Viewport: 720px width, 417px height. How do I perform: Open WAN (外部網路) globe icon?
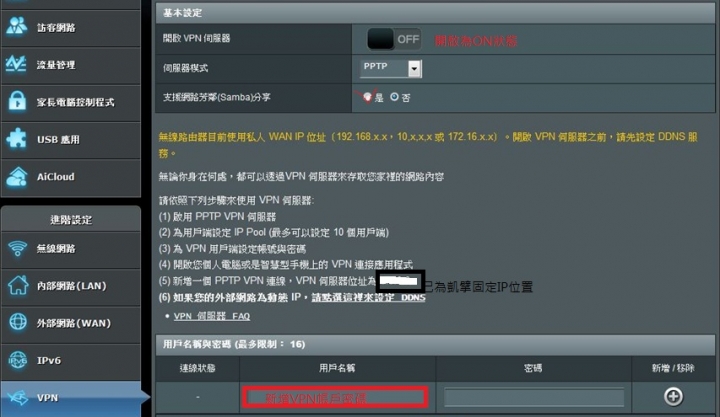click(x=18, y=322)
